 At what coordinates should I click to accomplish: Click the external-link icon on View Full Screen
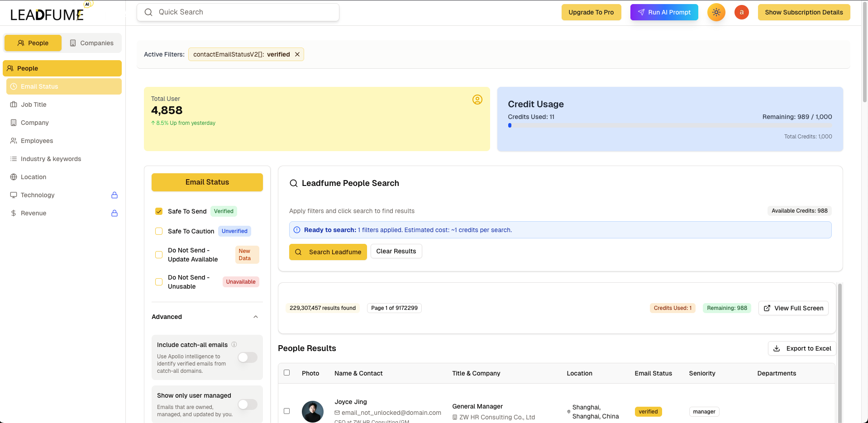pos(767,308)
